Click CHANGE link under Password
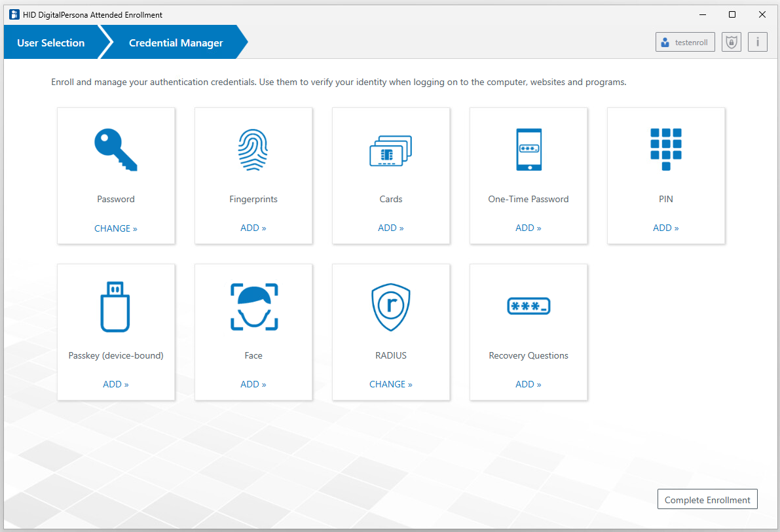 click(116, 228)
